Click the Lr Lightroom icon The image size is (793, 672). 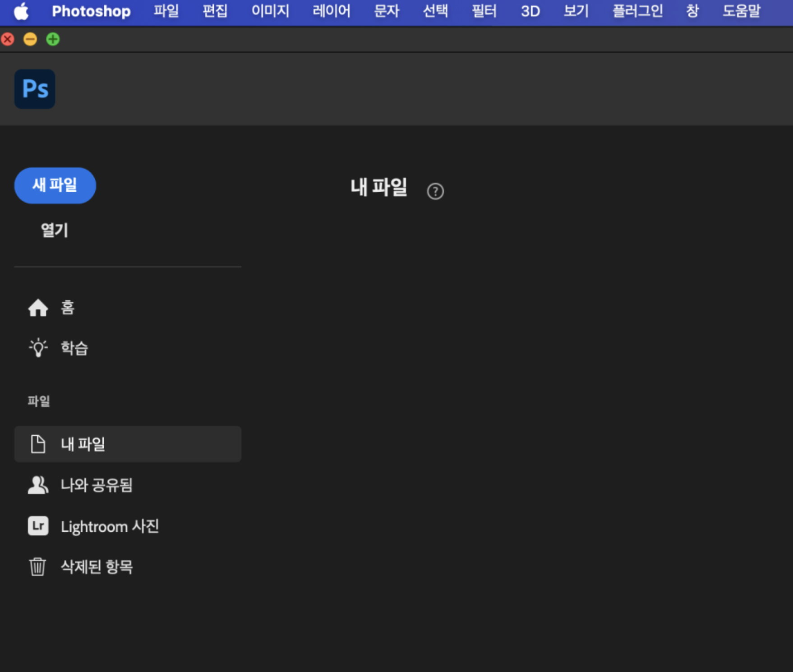[x=38, y=526]
